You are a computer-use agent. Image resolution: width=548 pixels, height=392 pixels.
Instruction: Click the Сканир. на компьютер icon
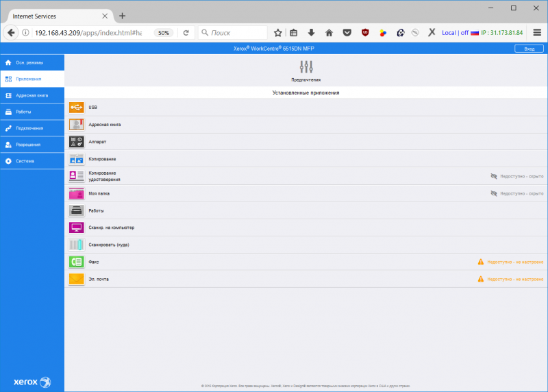pos(75,228)
